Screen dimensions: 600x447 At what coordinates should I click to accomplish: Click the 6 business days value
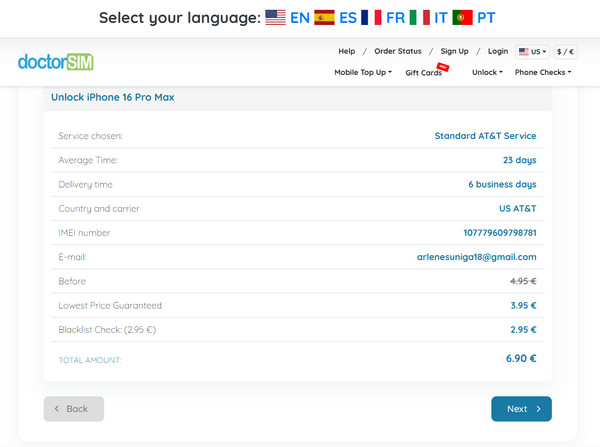(x=502, y=184)
